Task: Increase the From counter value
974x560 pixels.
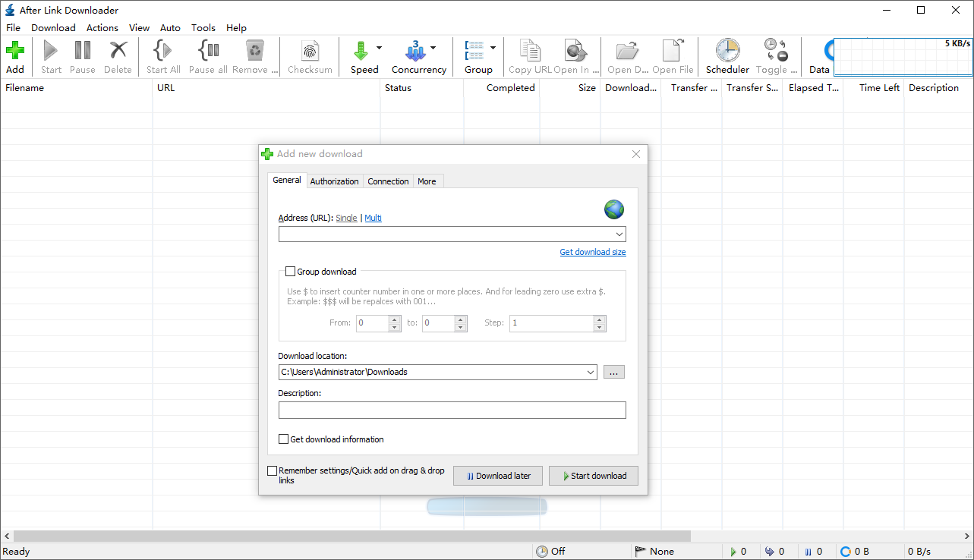Action: (x=395, y=319)
